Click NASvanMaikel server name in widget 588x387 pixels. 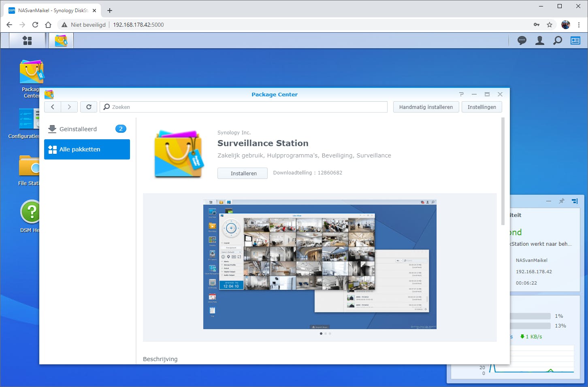click(532, 260)
